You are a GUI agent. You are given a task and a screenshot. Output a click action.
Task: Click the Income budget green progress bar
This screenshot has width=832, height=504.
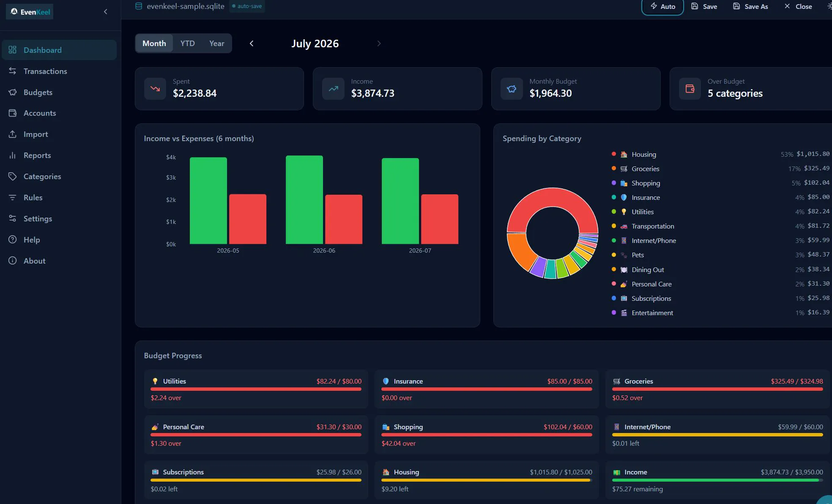pyautogui.click(x=715, y=480)
